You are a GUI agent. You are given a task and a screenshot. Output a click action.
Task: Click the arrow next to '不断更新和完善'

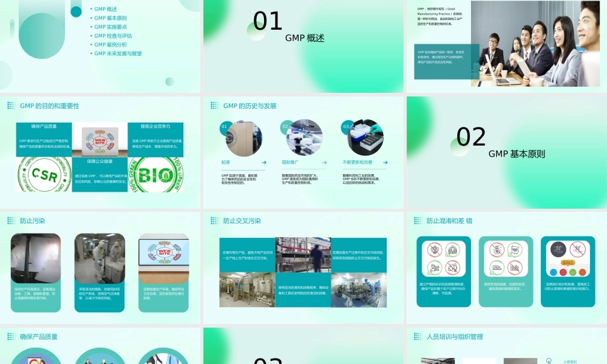pos(385,163)
